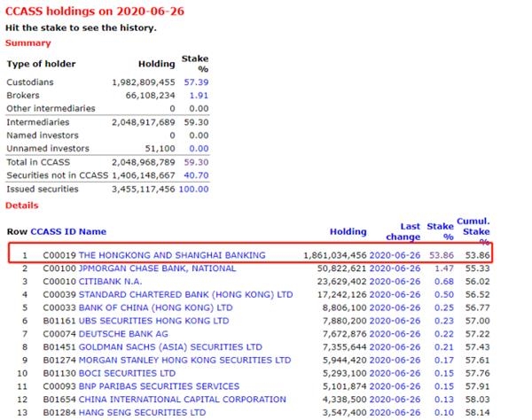This screenshot has width=532, height=420.
Task: Select HSBC holding 1,861,034,456 value
Action: [335, 255]
